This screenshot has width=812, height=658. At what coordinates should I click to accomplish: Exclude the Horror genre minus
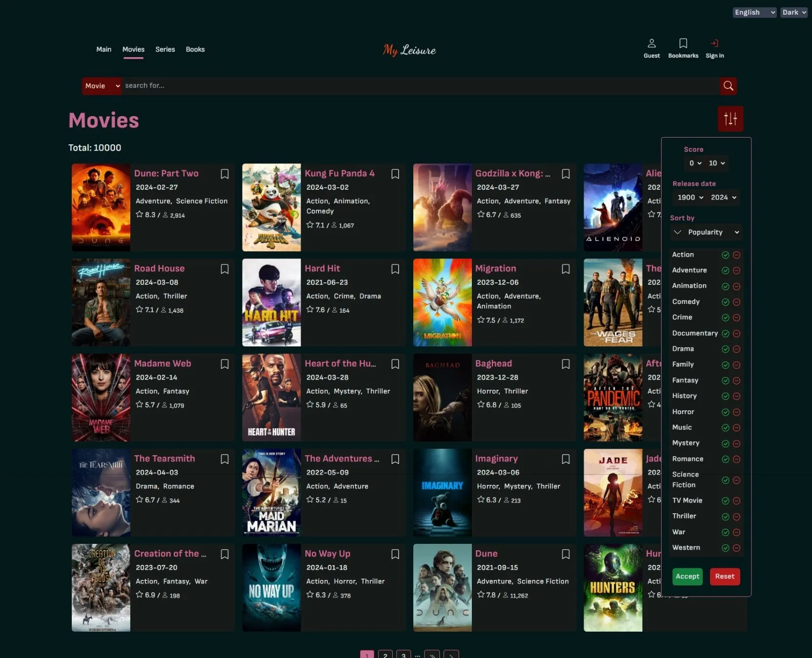(736, 412)
